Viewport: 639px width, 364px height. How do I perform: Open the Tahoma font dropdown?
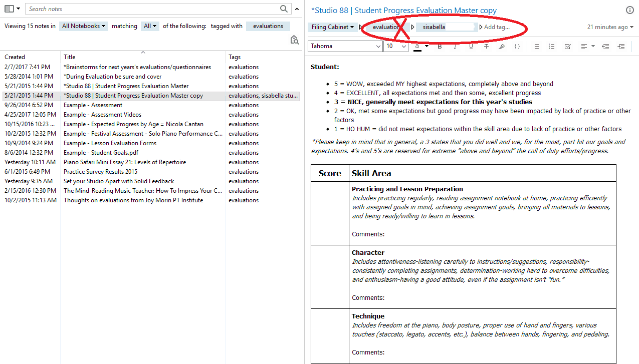(x=345, y=46)
